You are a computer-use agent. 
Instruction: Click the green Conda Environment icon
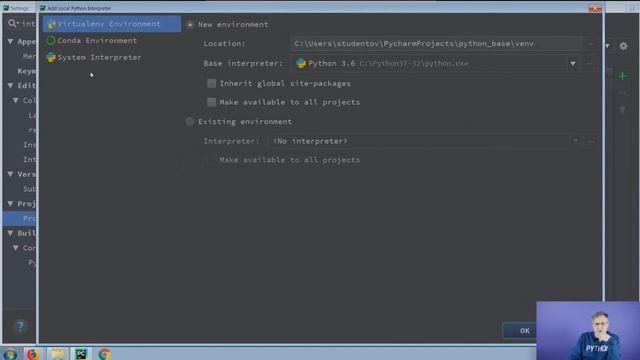click(51, 40)
